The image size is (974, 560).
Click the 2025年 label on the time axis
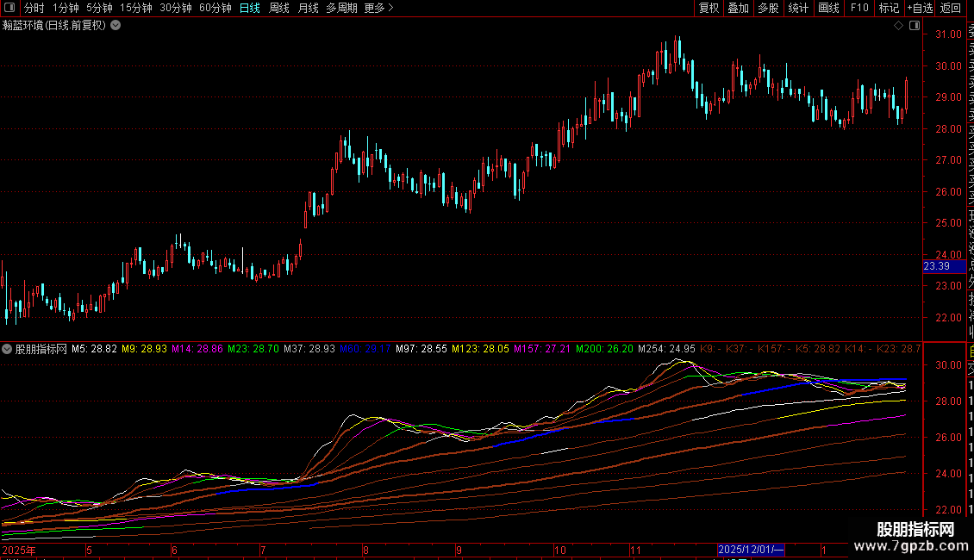pos(19,550)
